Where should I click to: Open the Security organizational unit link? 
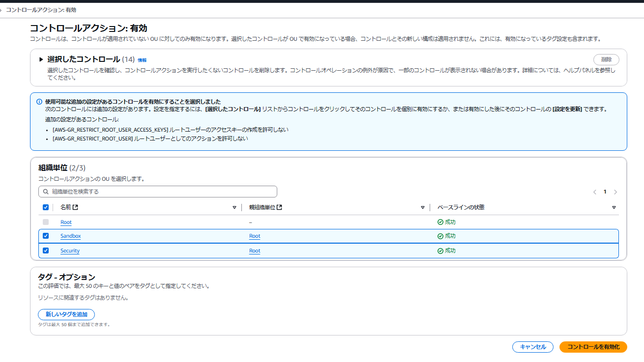coord(70,251)
